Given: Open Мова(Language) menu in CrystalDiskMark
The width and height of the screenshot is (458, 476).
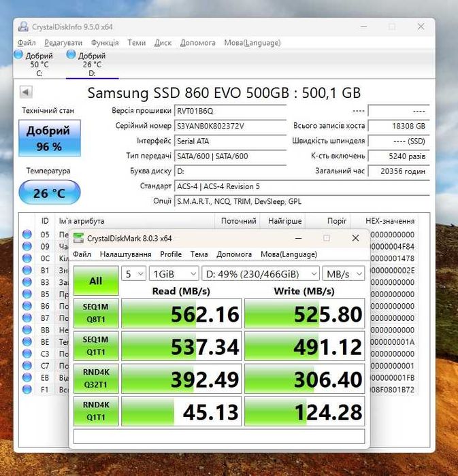Looking at the screenshot, I should [x=289, y=254].
